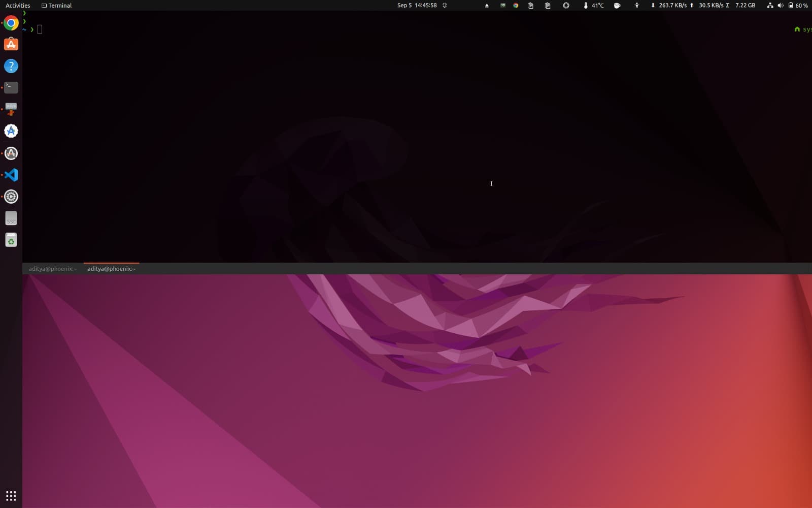This screenshot has width=812, height=508.
Task: Switch to the first aditya@phoenix terminal tab
Action: tap(52, 269)
